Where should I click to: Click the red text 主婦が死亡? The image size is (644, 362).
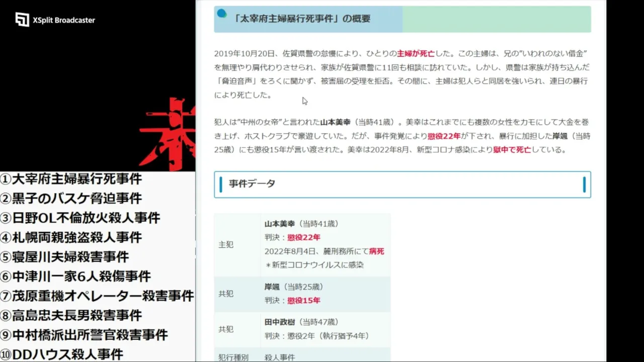pyautogui.click(x=416, y=53)
